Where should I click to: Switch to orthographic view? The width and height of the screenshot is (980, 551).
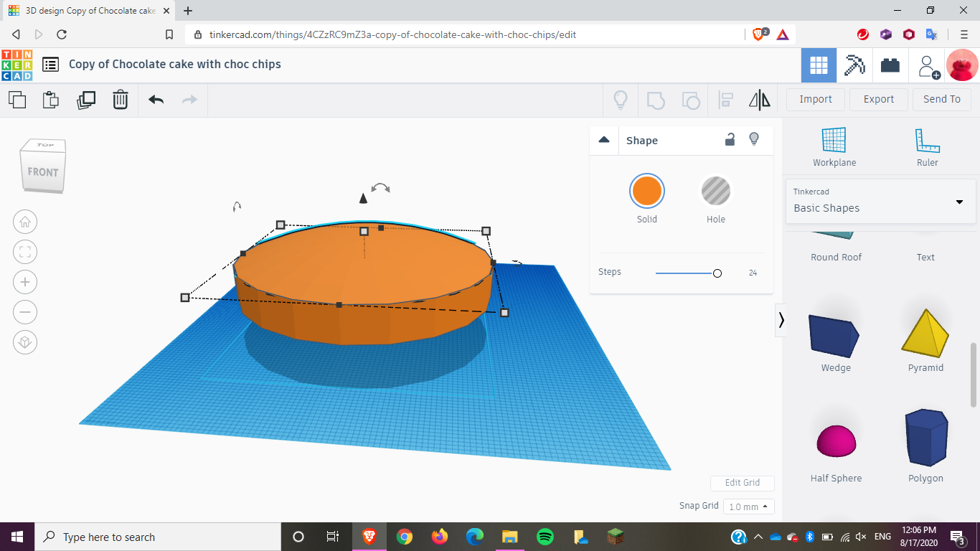point(25,342)
